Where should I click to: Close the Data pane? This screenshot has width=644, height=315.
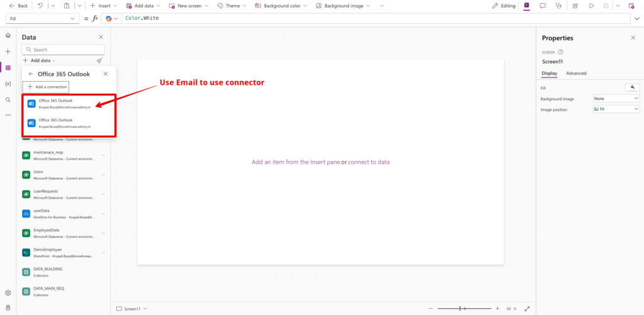(x=101, y=37)
